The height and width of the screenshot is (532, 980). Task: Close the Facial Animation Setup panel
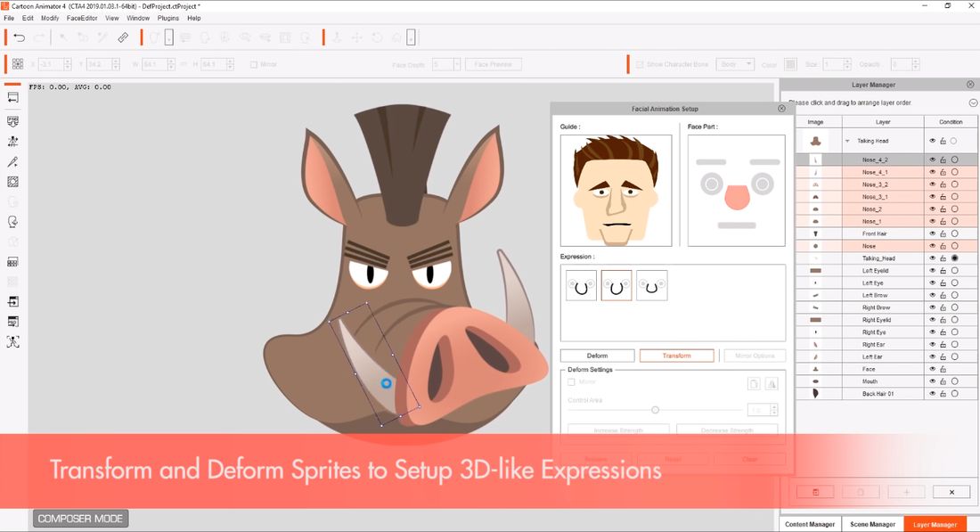click(781, 109)
